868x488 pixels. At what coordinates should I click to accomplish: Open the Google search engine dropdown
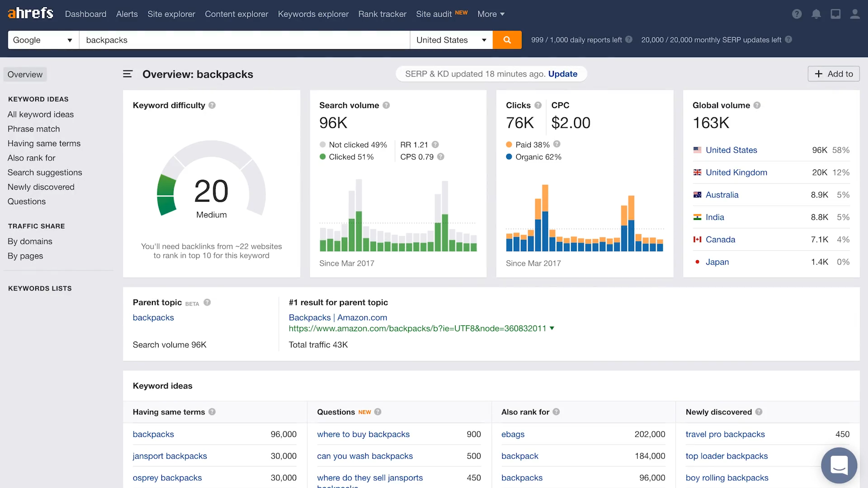(43, 40)
